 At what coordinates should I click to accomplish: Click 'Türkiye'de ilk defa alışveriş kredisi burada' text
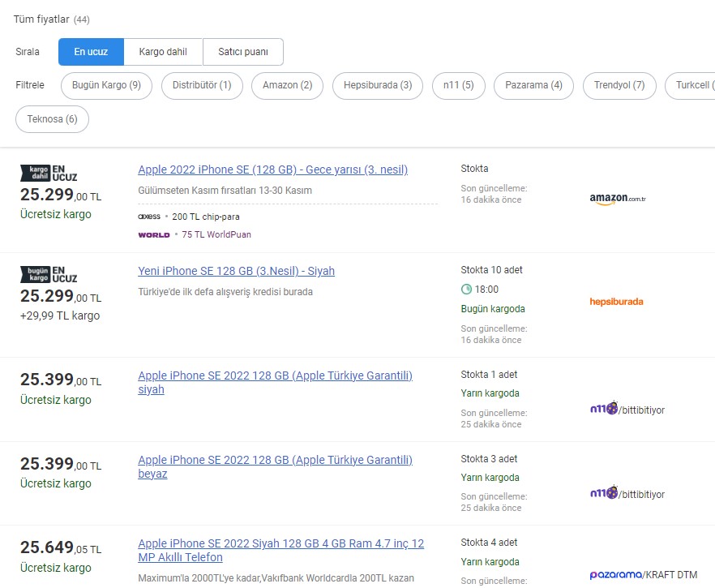[x=225, y=292]
